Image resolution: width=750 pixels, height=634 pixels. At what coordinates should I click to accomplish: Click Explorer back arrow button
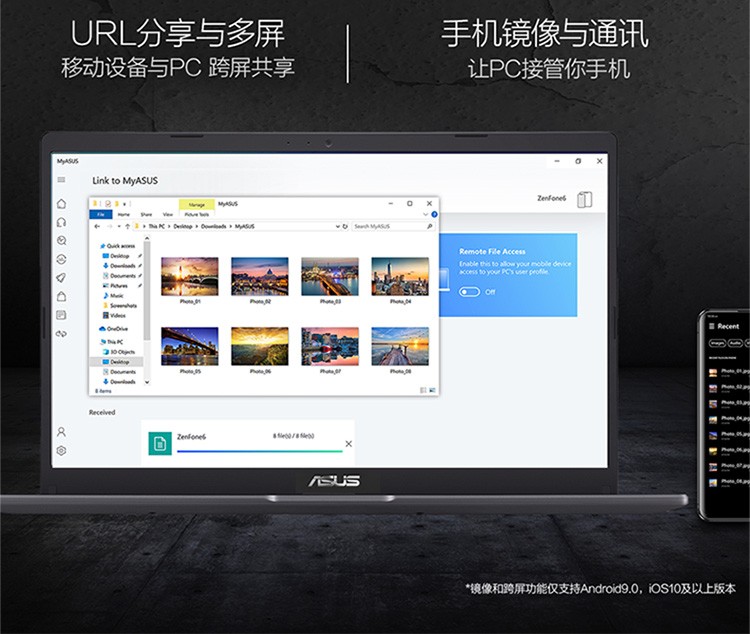[x=97, y=226]
